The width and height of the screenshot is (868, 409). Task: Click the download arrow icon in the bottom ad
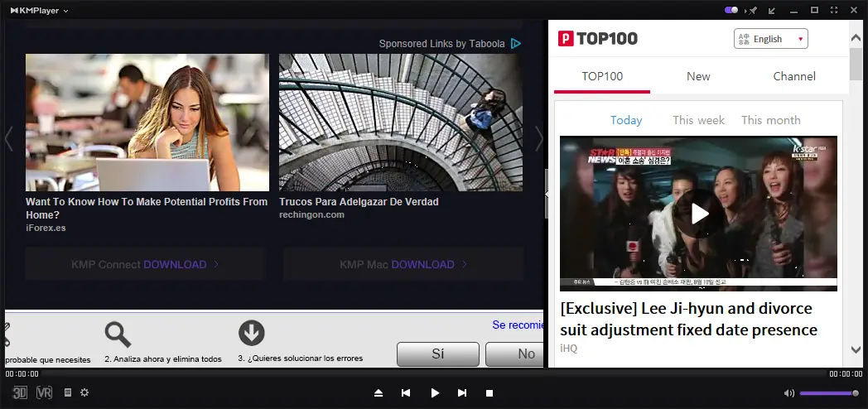252,333
